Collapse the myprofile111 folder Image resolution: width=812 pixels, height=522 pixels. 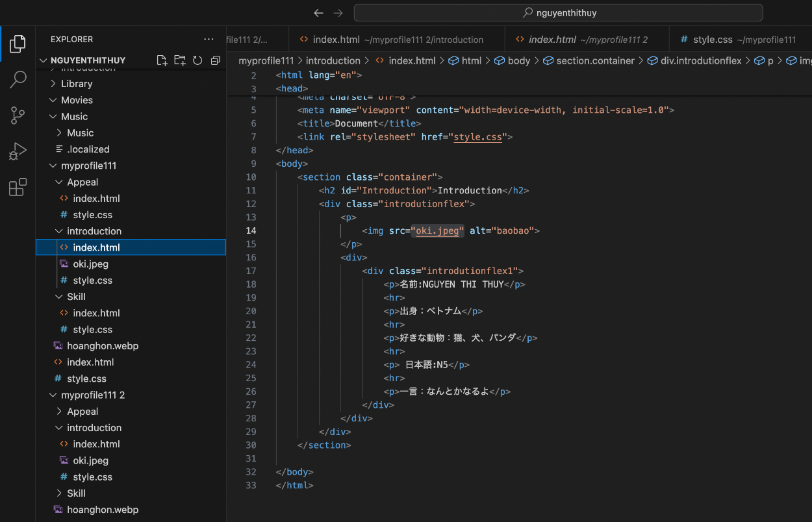click(88, 166)
